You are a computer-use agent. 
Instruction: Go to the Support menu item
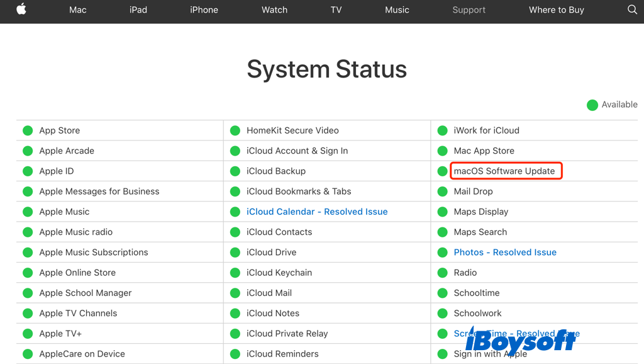coord(469,10)
